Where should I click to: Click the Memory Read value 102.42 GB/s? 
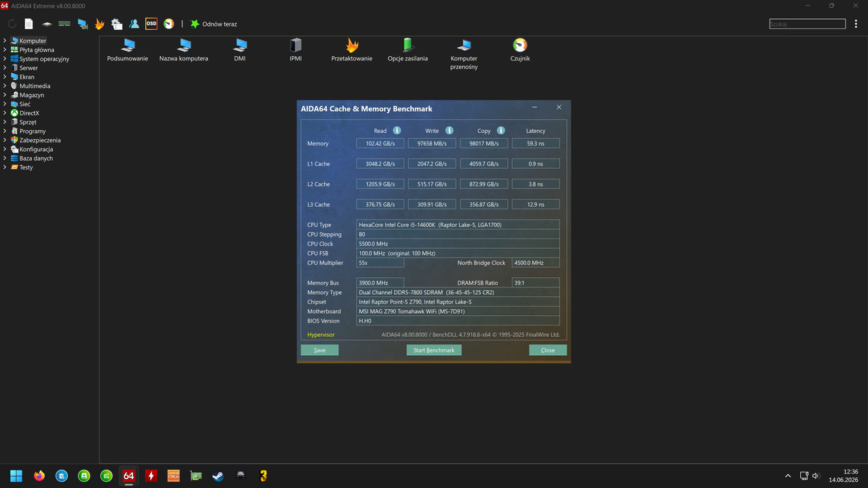click(380, 144)
